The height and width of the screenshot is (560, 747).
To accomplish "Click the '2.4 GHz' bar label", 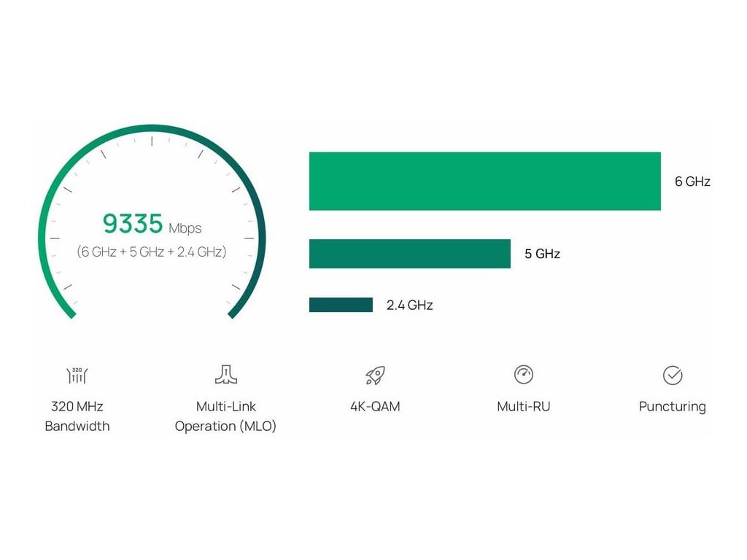I will [x=410, y=306].
